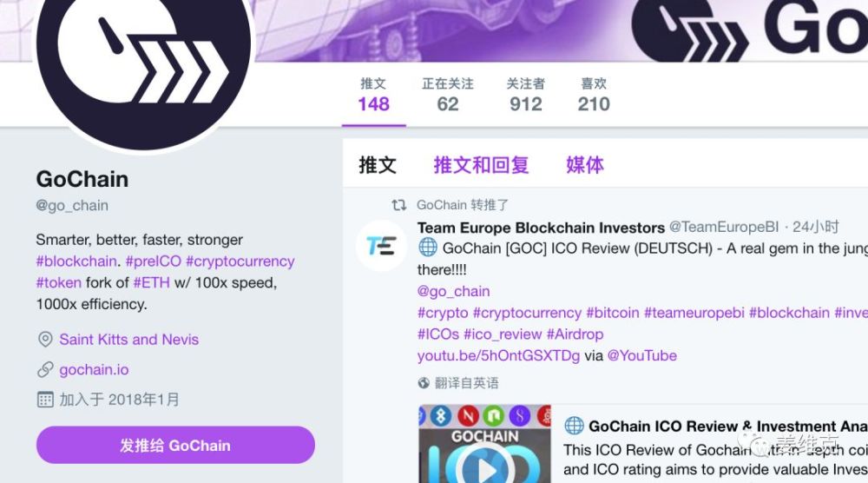868x483 pixels.
Task: Click the @TeamEuropeBI handle
Action: [x=724, y=227]
